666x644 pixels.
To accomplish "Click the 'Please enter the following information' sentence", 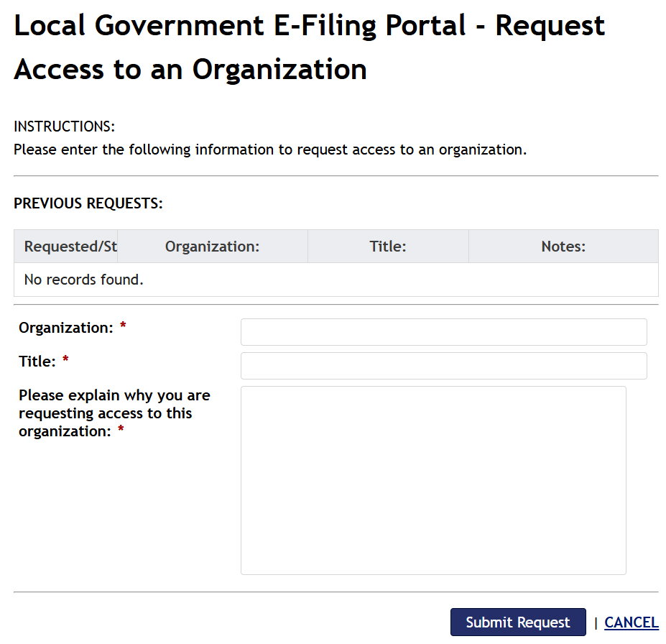I will [270, 150].
